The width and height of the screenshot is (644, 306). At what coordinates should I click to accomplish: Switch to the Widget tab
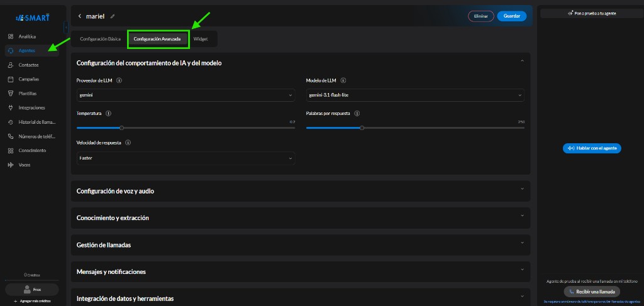point(201,39)
